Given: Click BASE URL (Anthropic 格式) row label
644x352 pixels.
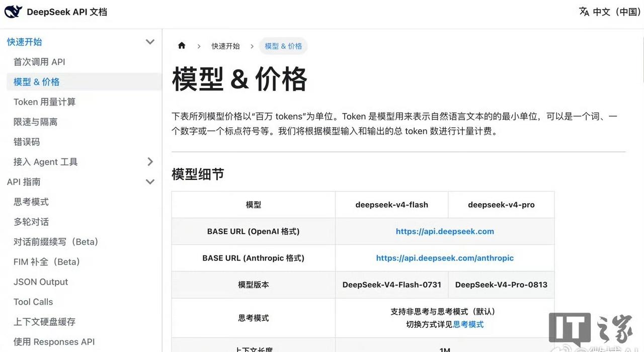Looking at the screenshot, I should tap(254, 258).
